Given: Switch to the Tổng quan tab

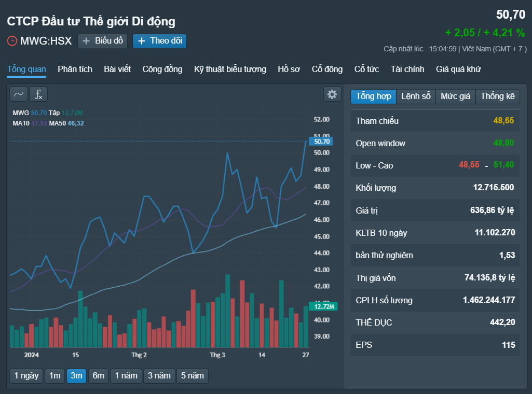Looking at the screenshot, I should coord(26,69).
